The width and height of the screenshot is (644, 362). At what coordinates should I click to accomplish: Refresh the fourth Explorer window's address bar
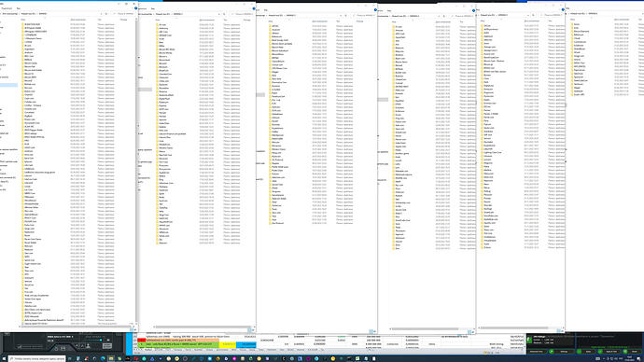click(x=444, y=16)
